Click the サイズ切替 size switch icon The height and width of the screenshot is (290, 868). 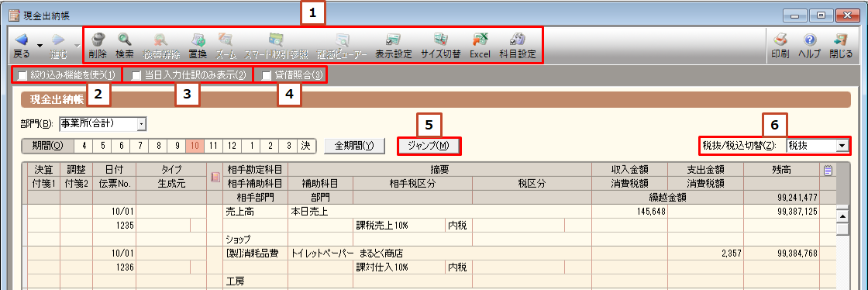(x=441, y=45)
